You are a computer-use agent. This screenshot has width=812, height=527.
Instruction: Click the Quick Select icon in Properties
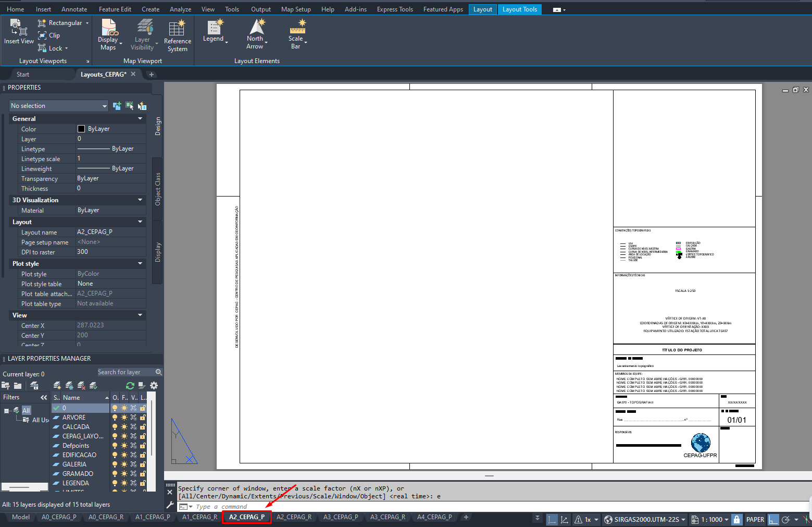(142, 106)
